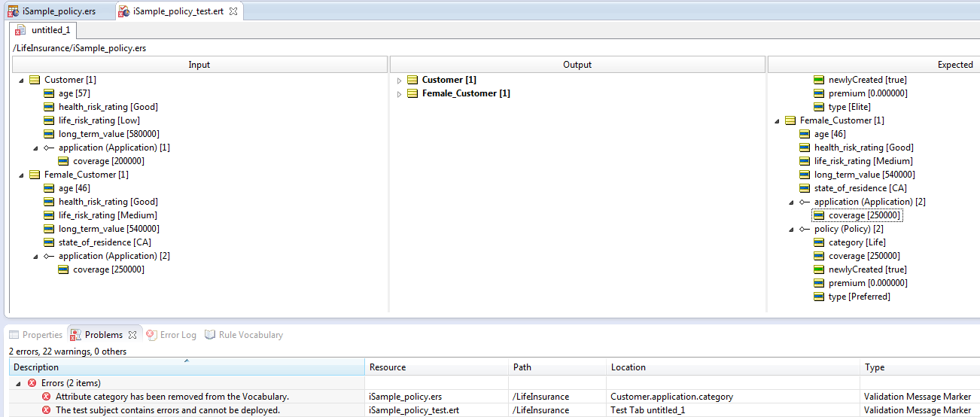Click association icon of policy (Policy) [2]
The width and height of the screenshot is (980, 417).
[805, 229]
